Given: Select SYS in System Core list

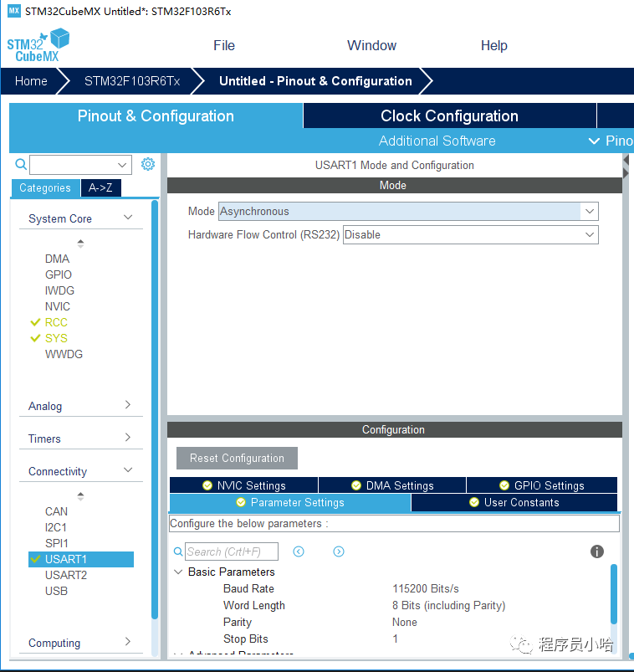Looking at the screenshot, I should tap(56, 338).
